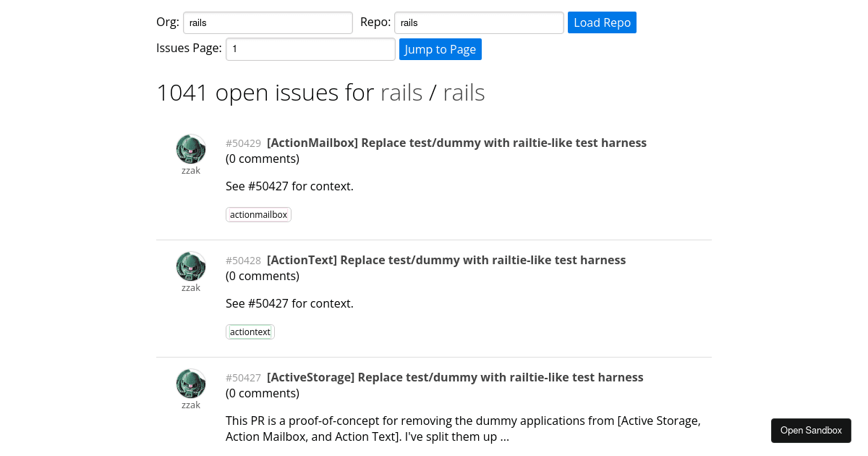Viewport: 868px width, 456px height.
Task: Select the actiontext label tag
Action: click(250, 332)
